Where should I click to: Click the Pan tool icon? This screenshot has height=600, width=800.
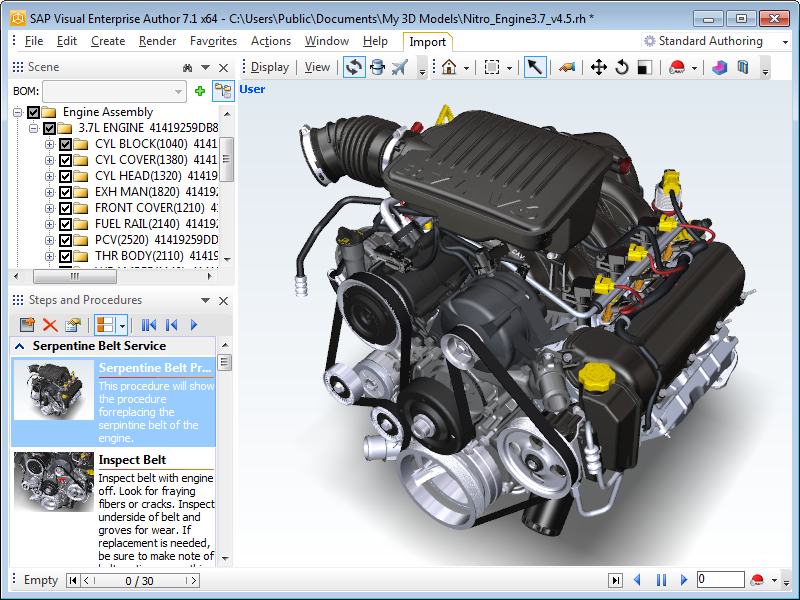[x=599, y=67]
